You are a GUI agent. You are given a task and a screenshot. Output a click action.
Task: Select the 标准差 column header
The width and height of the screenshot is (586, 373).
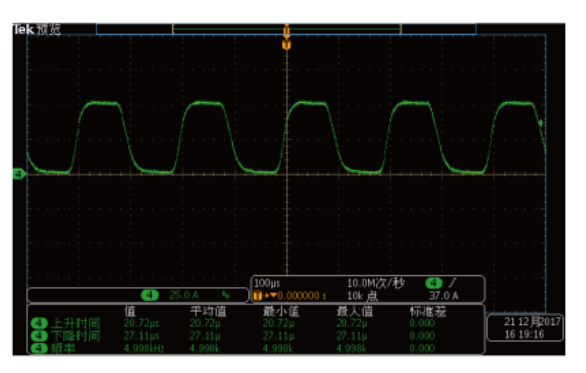428,311
